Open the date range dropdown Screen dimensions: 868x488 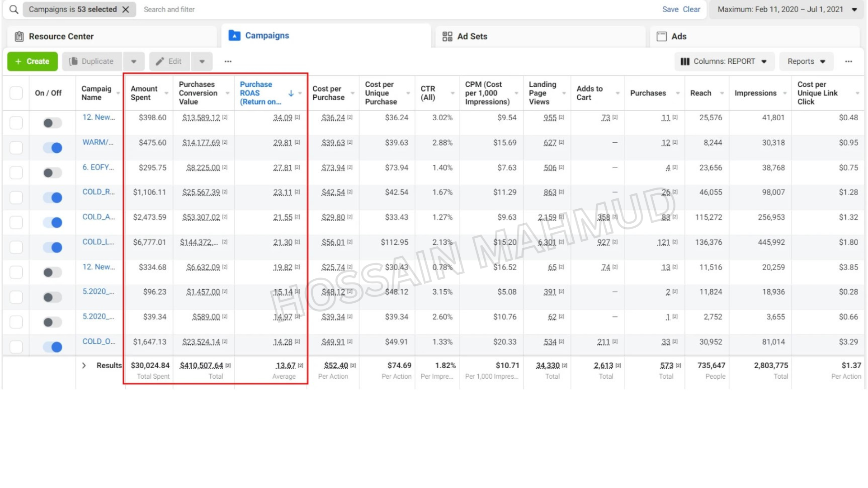(787, 9)
